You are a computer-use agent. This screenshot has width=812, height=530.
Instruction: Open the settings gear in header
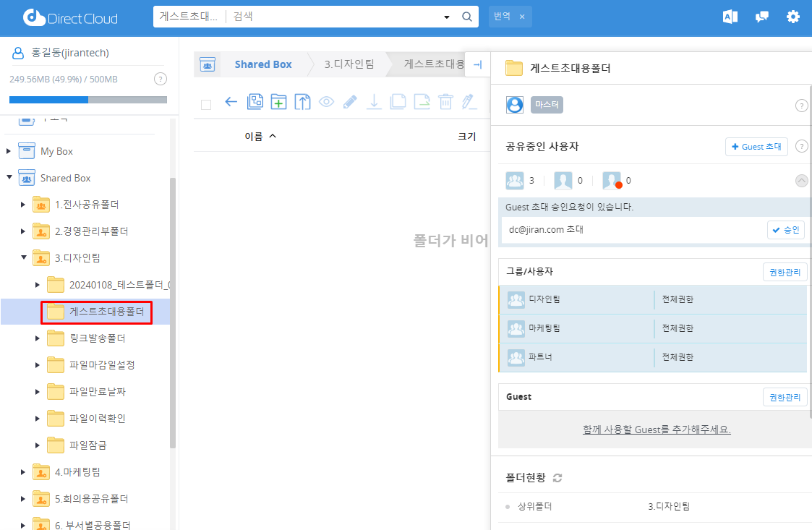click(x=793, y=17)
